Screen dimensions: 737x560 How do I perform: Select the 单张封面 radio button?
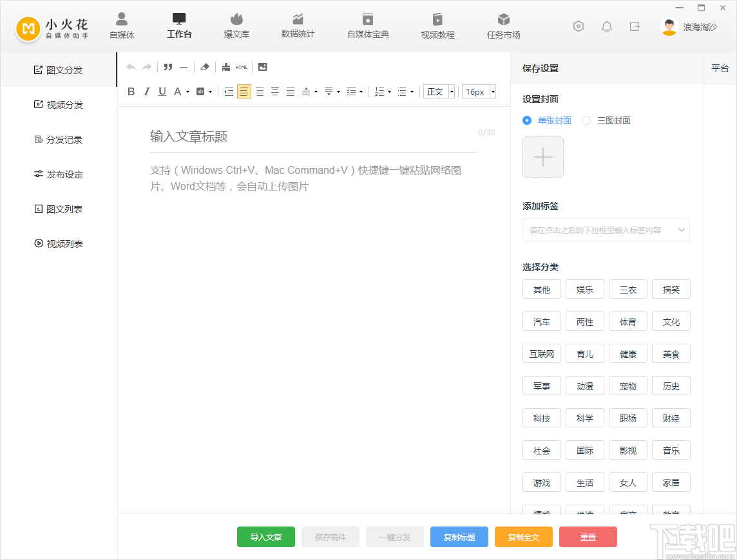pos(527,120)
